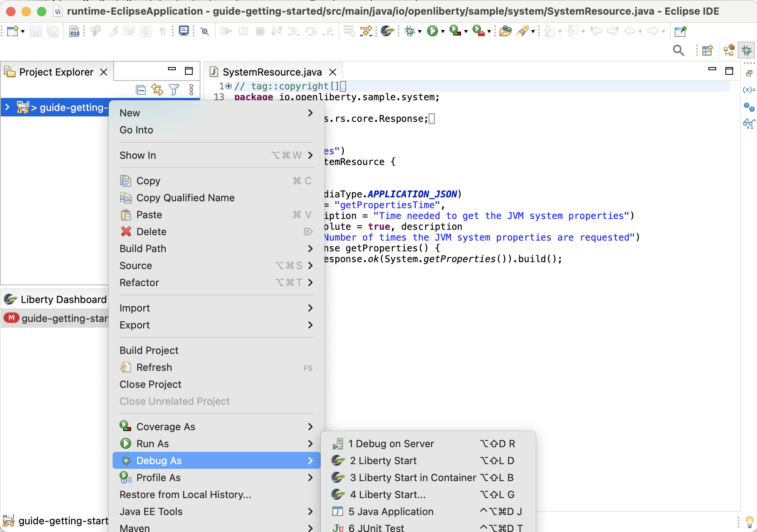This screenshot has width=757, height=532.
Task: Click the binary 010 file toolbar icon
Action: tap(74, 31)
